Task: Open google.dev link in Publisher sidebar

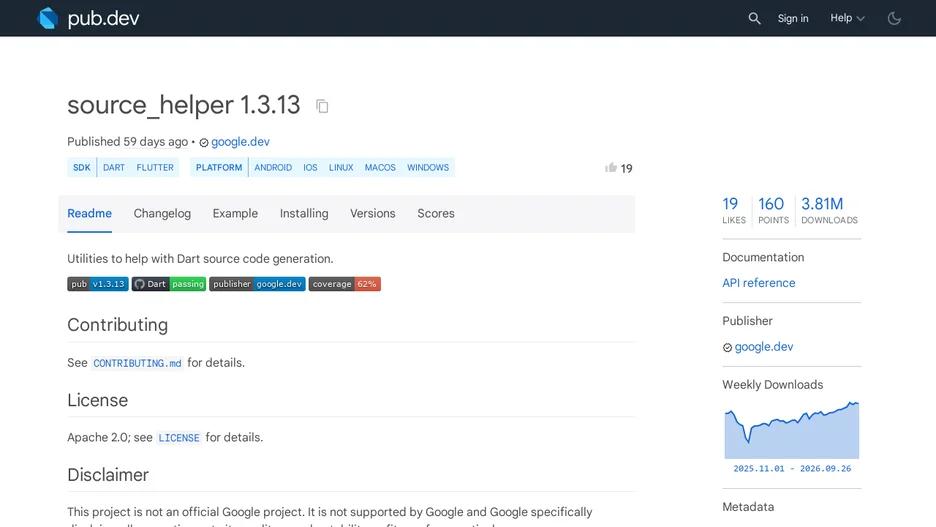Action: point(763,347)
